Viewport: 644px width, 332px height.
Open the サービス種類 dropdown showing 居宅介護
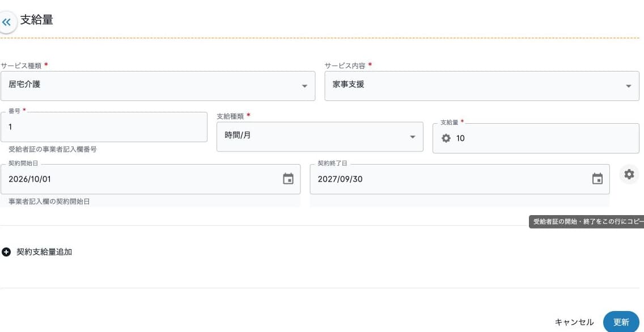click(158, 86)
